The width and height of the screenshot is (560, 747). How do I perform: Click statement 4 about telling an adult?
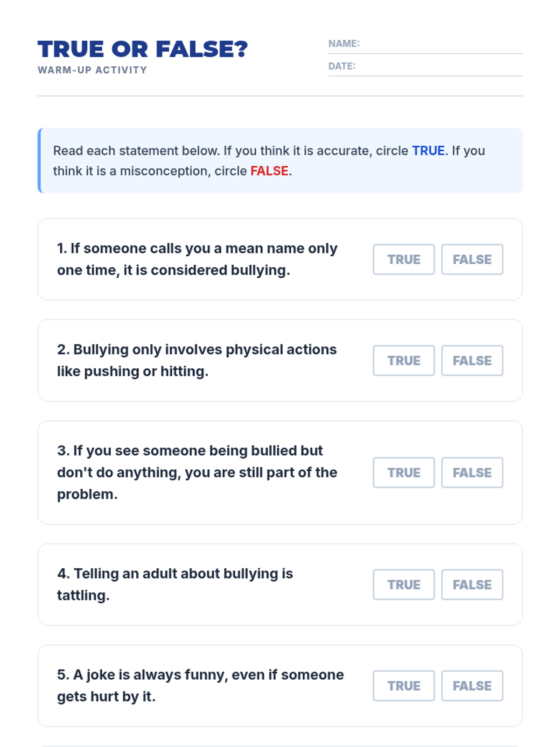click(175, 585)
